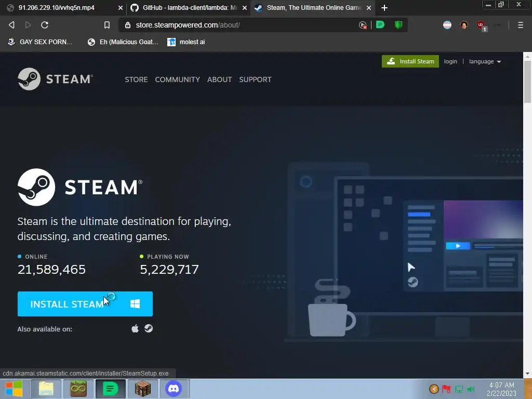Expand the language dropdown
This screenshot has height=399, width=532.
tap(485, 61)
